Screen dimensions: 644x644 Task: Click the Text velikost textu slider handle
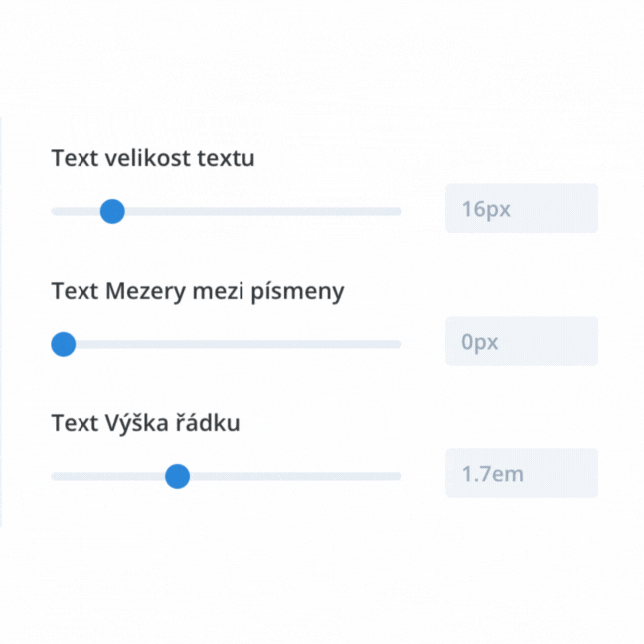click(112, 211)
